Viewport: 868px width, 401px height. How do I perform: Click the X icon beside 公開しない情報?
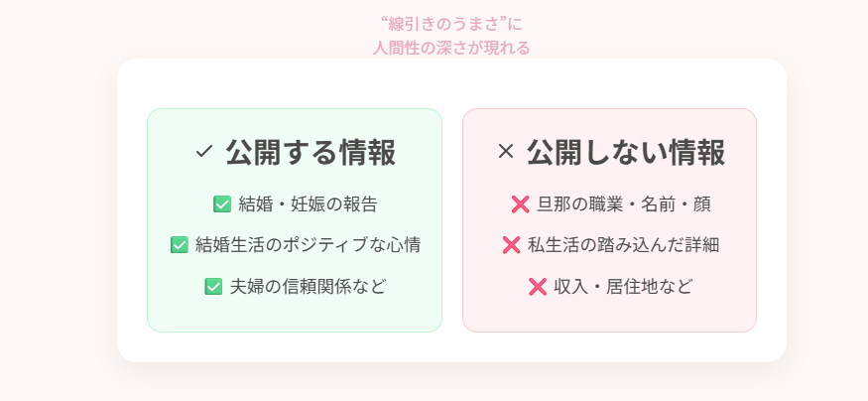(x=506, y=152)
